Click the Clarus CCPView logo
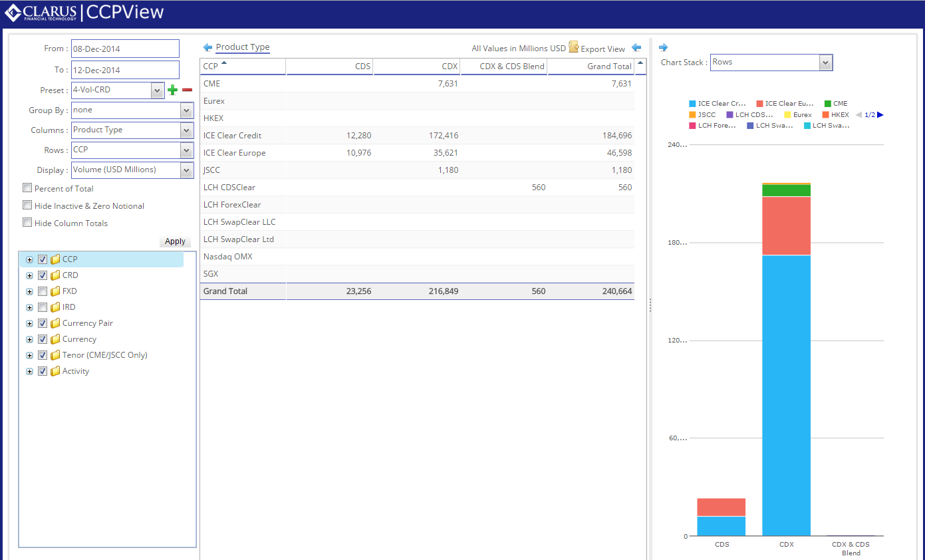This screenshot has height=560, width=925. pyautogui.click(x=84, y=13)
